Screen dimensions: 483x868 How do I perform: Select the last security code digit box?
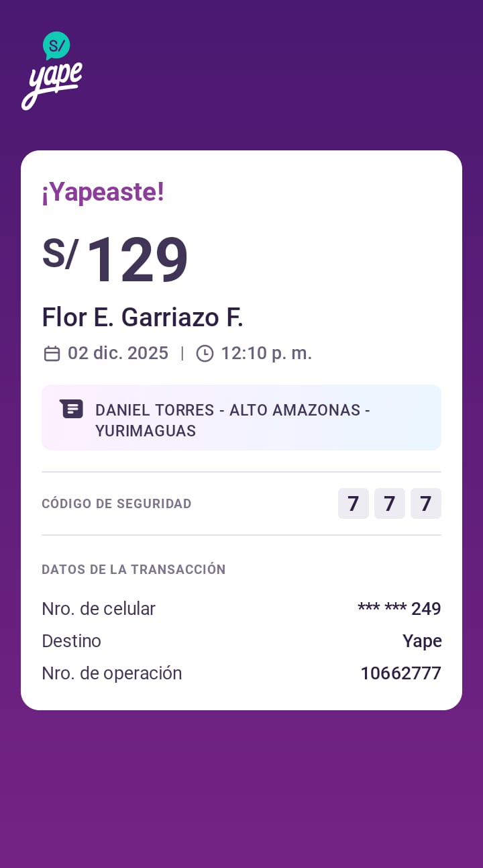pyautogui.click(x=426, y=503)
